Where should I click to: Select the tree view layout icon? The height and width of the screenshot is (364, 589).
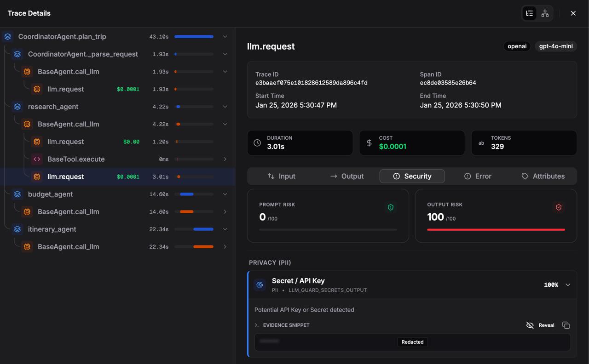[x=529, y=13]
